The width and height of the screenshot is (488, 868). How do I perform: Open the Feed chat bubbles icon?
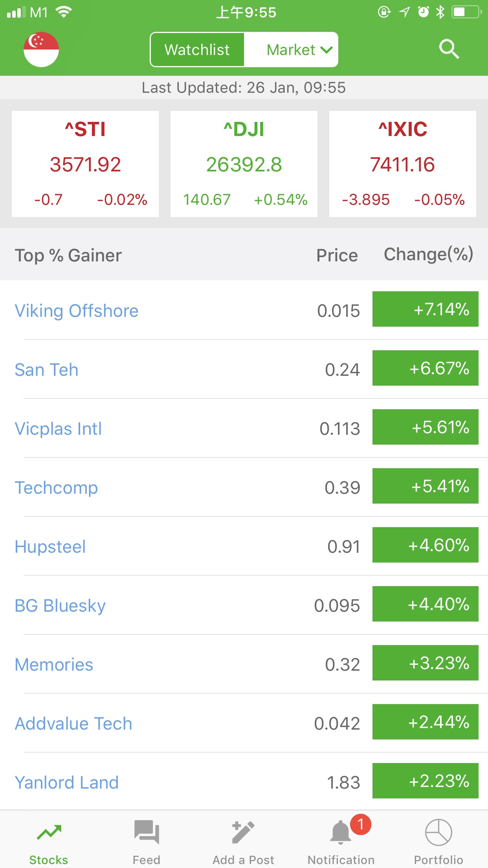tap(146, 833)
